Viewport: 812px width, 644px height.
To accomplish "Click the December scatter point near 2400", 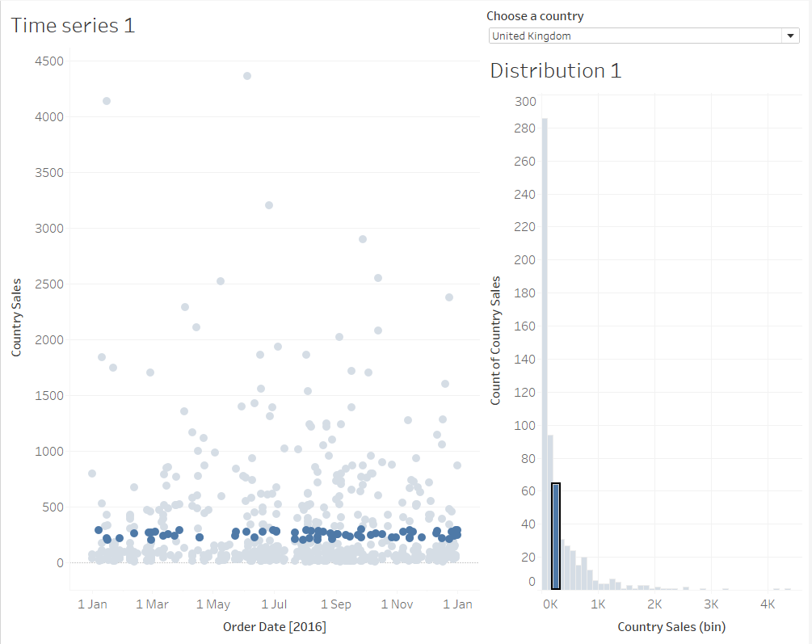I will [449, 297].
